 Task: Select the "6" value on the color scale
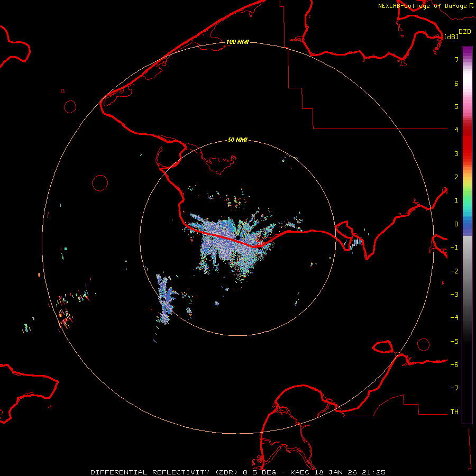456,83
